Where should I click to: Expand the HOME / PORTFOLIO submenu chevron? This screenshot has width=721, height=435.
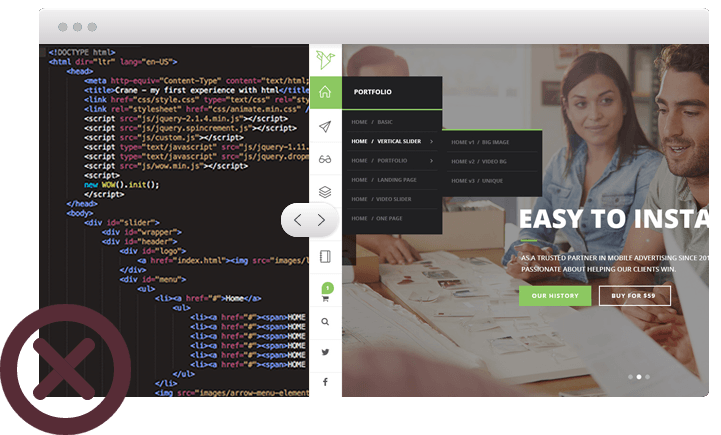[x=431, y=160]
